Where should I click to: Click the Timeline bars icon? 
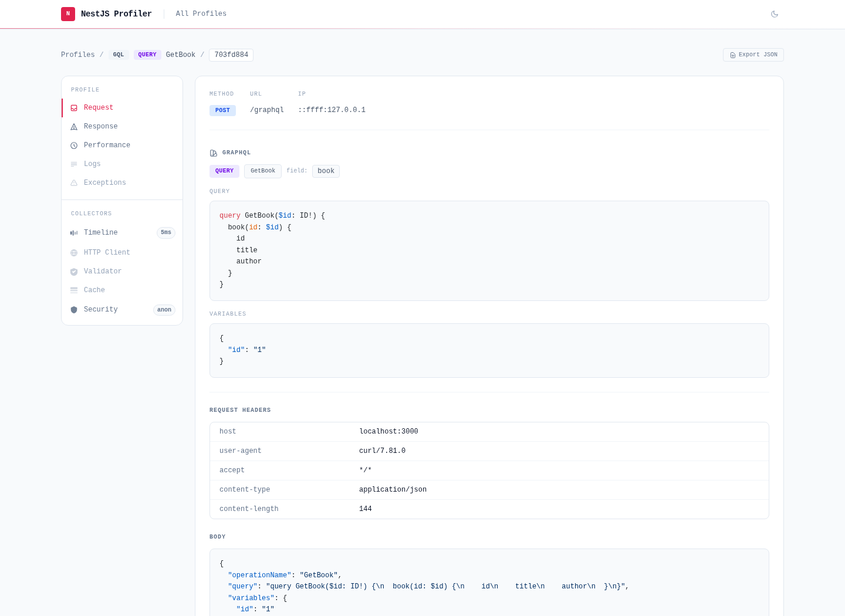74,233
